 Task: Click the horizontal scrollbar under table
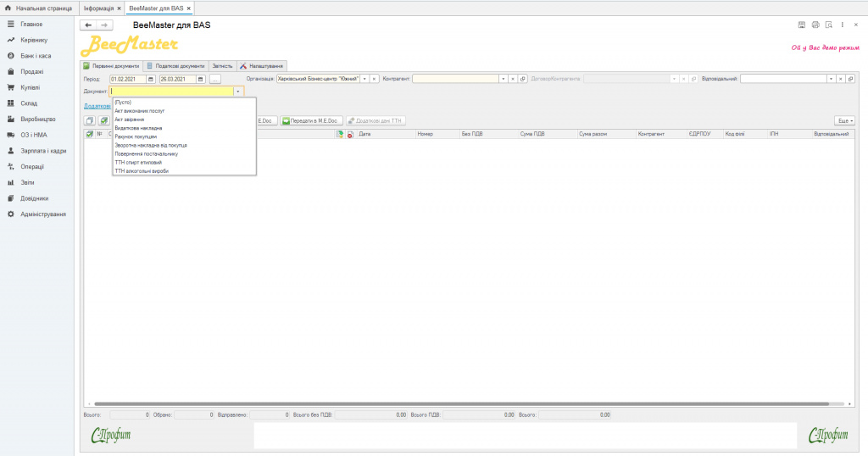pyautogui.click(x=461, y=404)
